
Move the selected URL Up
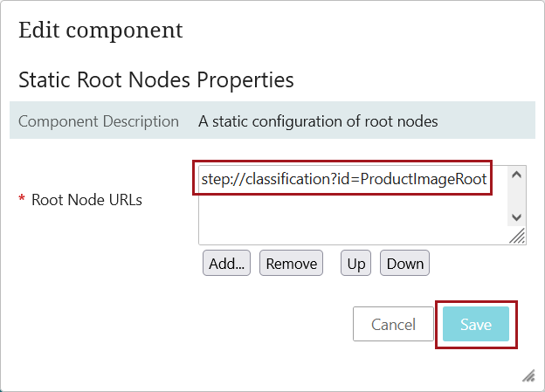point(356,263)
